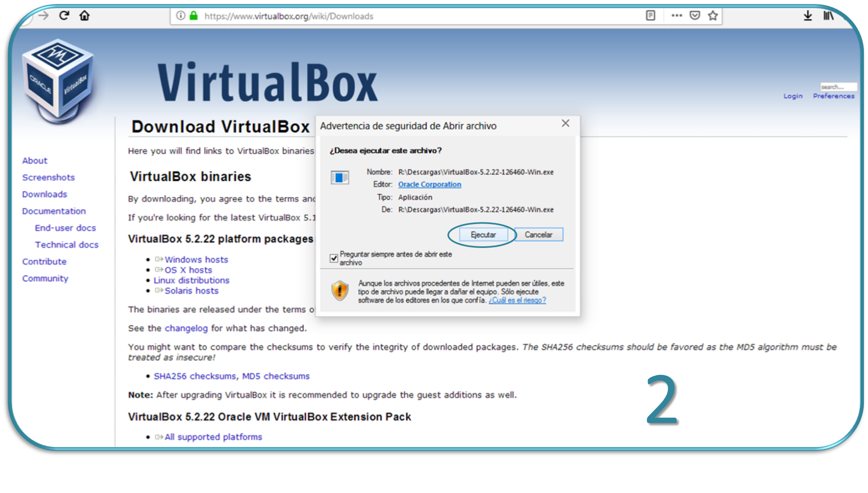Go to About in sidebar

pos(35,161)
